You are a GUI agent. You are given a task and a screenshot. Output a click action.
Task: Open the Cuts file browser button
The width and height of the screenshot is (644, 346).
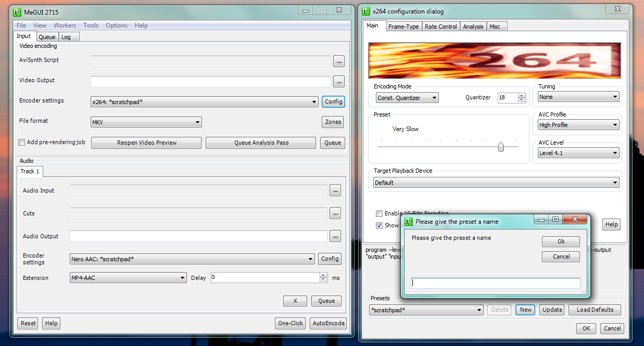[335, 213]
